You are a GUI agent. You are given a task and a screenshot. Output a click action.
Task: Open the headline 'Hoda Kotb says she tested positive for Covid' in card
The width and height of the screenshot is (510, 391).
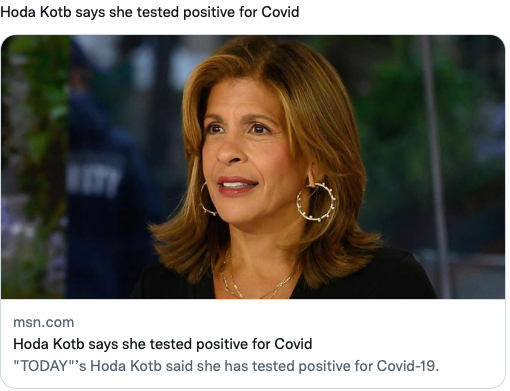click(x=163, y=344)
